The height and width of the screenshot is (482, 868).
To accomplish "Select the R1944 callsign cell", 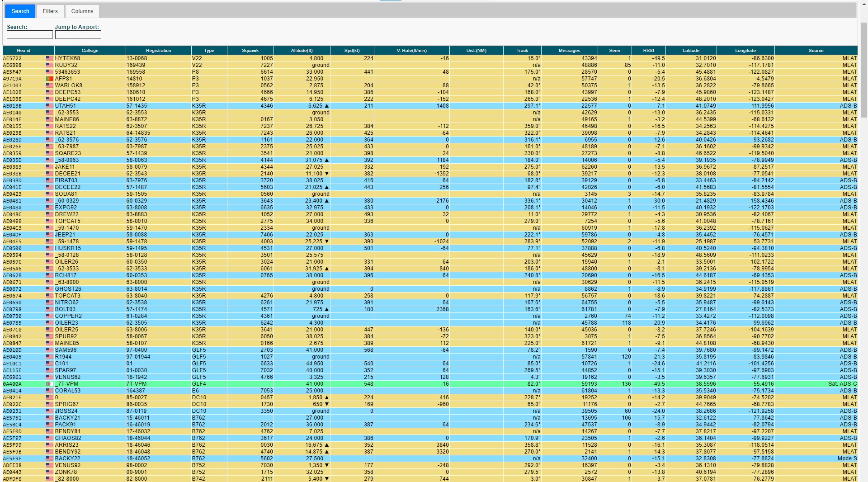I will (x=90, y=357).
